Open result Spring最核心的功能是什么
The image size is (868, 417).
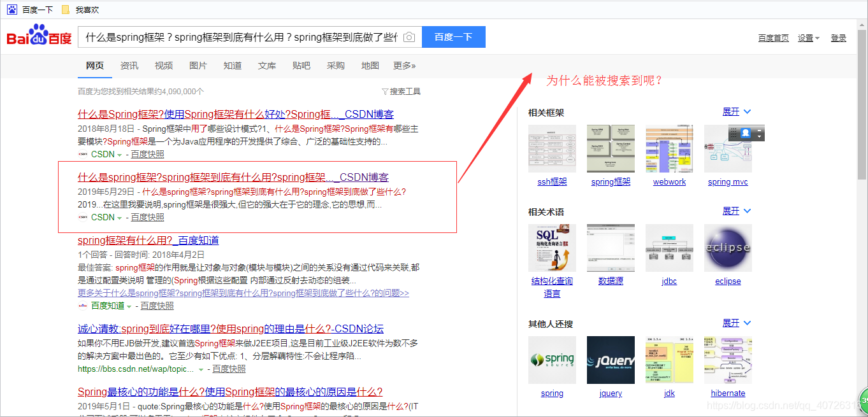coord(230,392)
